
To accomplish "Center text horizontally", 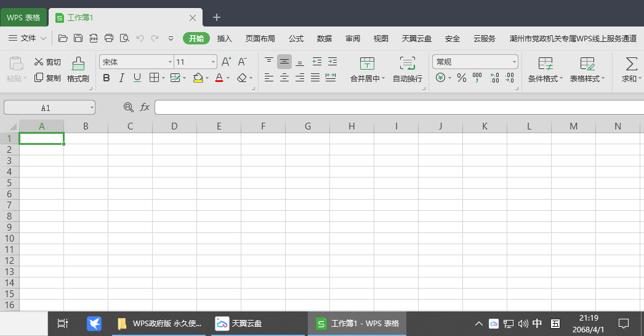I will 284,77.
